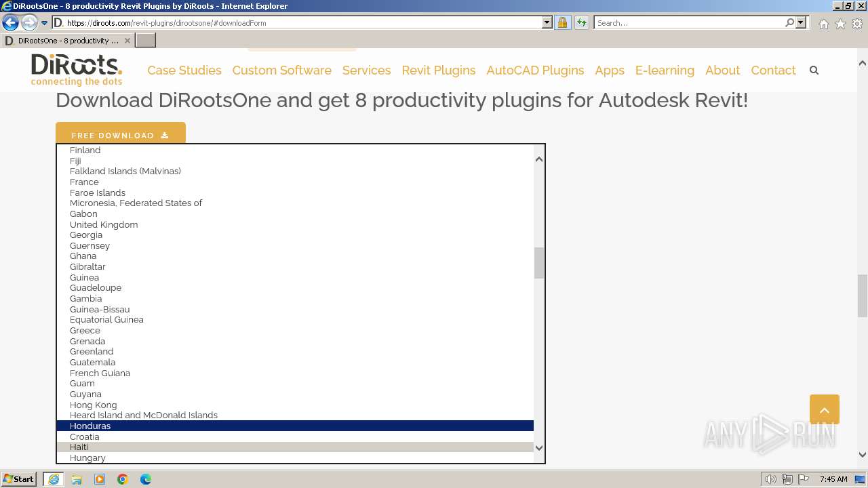The image size is (868, 488).
Task: Open the Case Studies menu
Action: click(184, 70)
